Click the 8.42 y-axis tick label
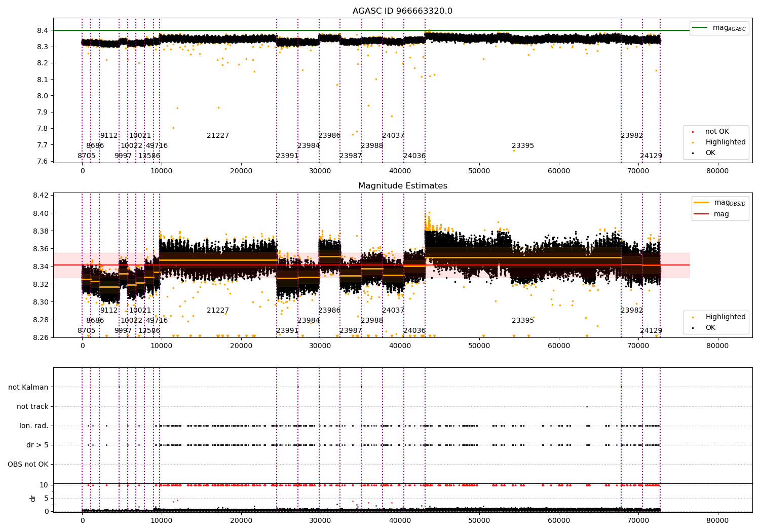The height and width of the screenshot is (532, 760). 41,196
